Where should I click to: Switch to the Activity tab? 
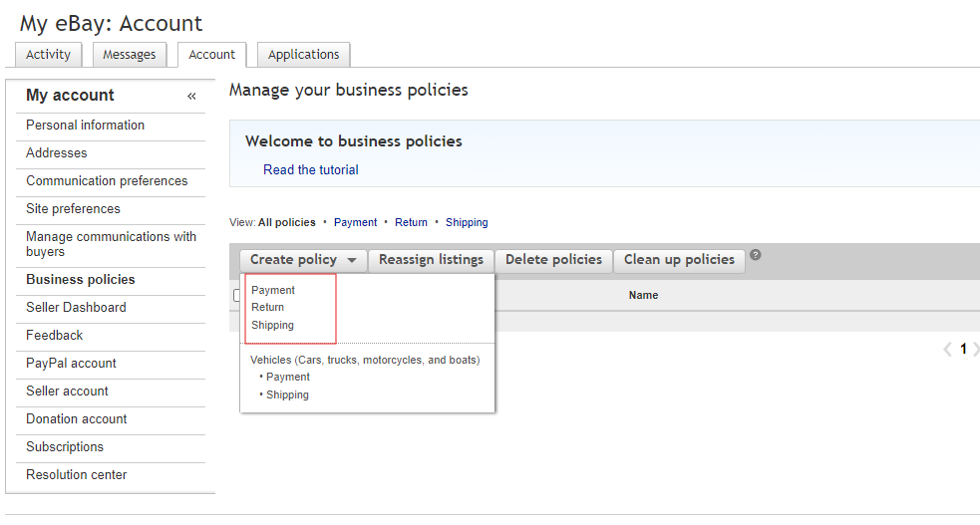point(48,55)
